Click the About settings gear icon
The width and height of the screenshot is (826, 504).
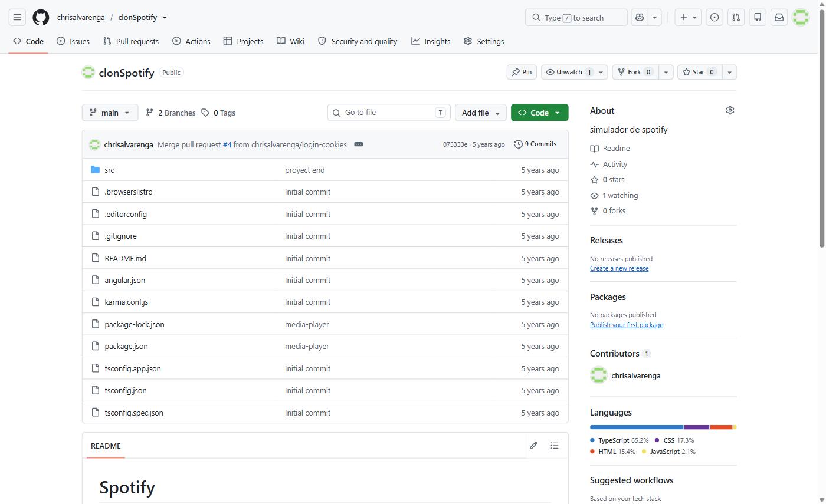[730, 110]
